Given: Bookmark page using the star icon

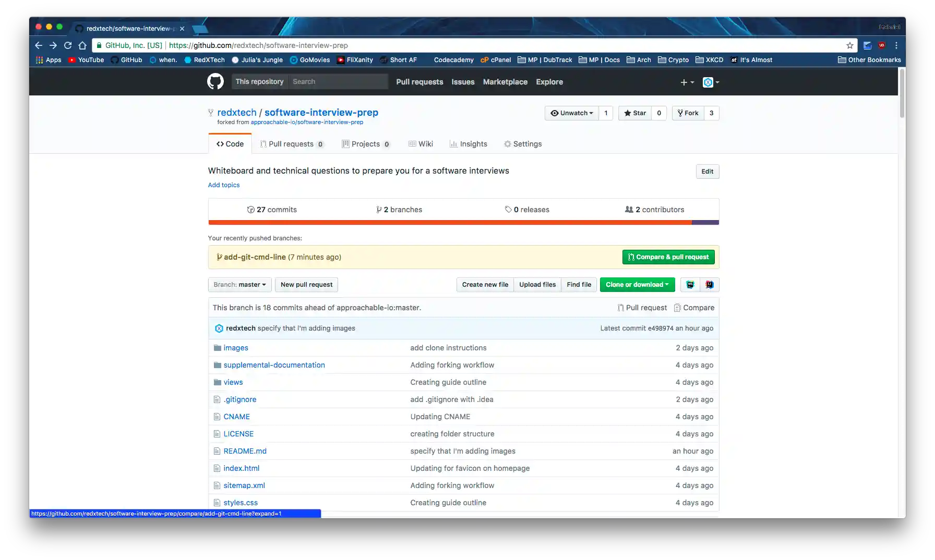Looking at the screenshot, I should point(849,45).
